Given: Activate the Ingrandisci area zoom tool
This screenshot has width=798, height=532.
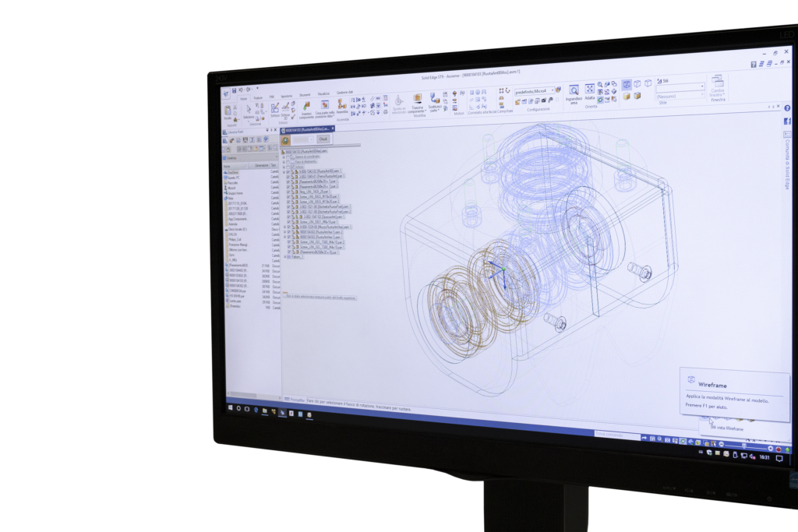Looking at the screenshot, I should (574, 90).
